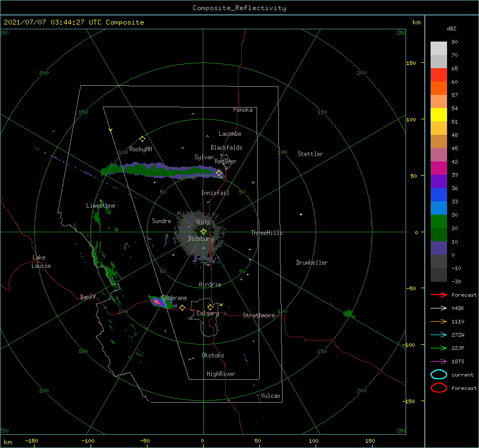Click the yellow diamond marker at Red Deer
Screen dimensions: 479x448
(x=219, y=173)
